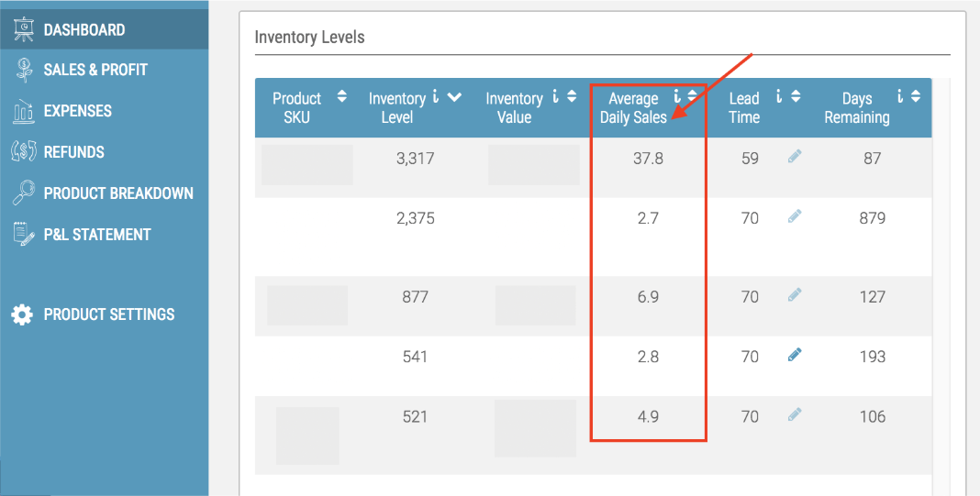Click the Refunds money icon
The height and width of the screenshot is (496, 980).
pos(23,152)
